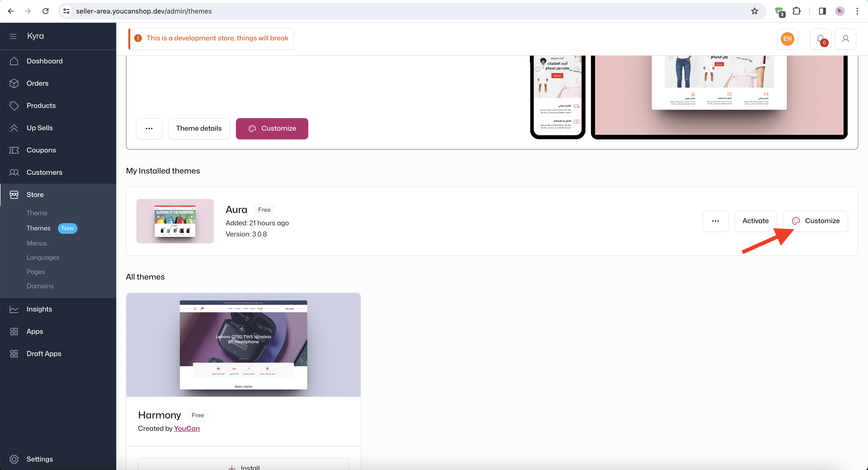This screenshot has width=868, height=470.
Task: Click the phone preview of the active theme
Action: click(558, 97)
